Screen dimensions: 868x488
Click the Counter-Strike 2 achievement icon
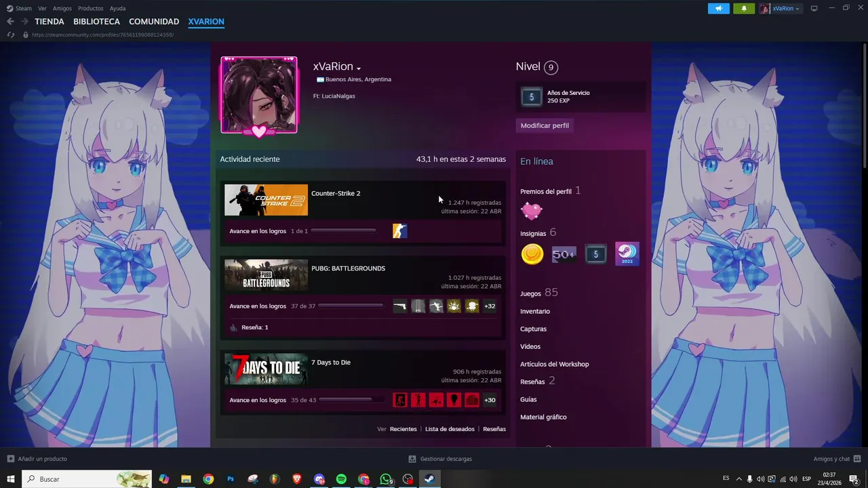pos(400,231)
